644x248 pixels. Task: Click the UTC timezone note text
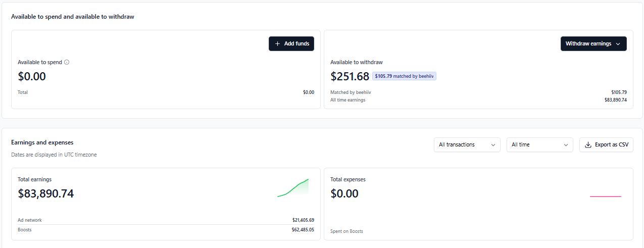point(54,155)
